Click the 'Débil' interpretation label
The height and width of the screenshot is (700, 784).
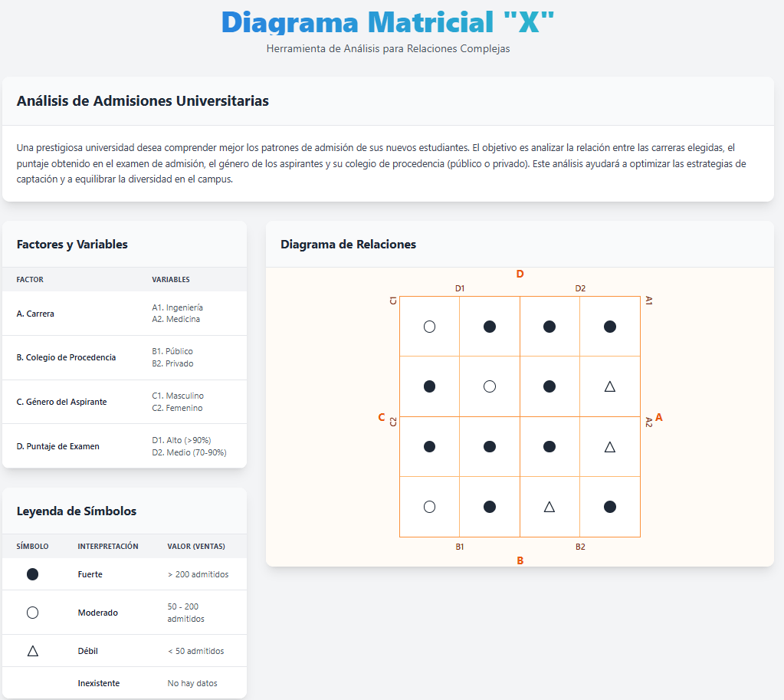point(88,651)
